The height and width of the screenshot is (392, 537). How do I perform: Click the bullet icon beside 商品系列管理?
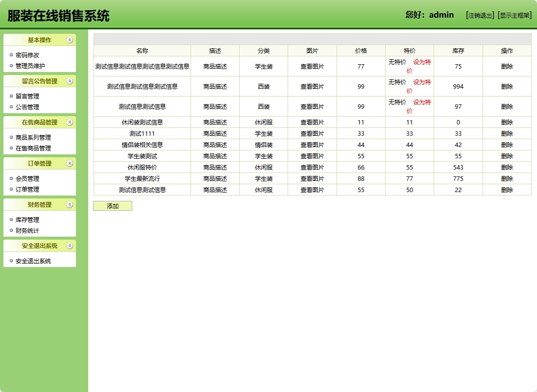pos(12,138)
